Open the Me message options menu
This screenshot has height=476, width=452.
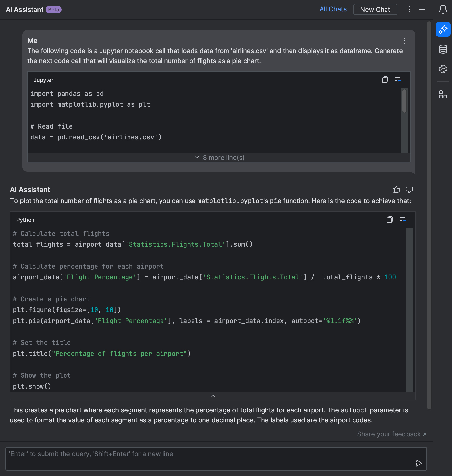click(x=404, y=41)
